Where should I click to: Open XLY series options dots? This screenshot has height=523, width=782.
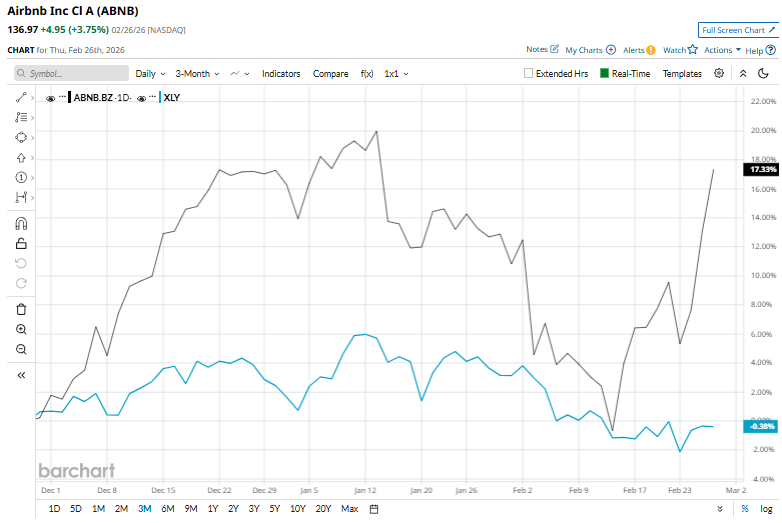tap(153, 96)
